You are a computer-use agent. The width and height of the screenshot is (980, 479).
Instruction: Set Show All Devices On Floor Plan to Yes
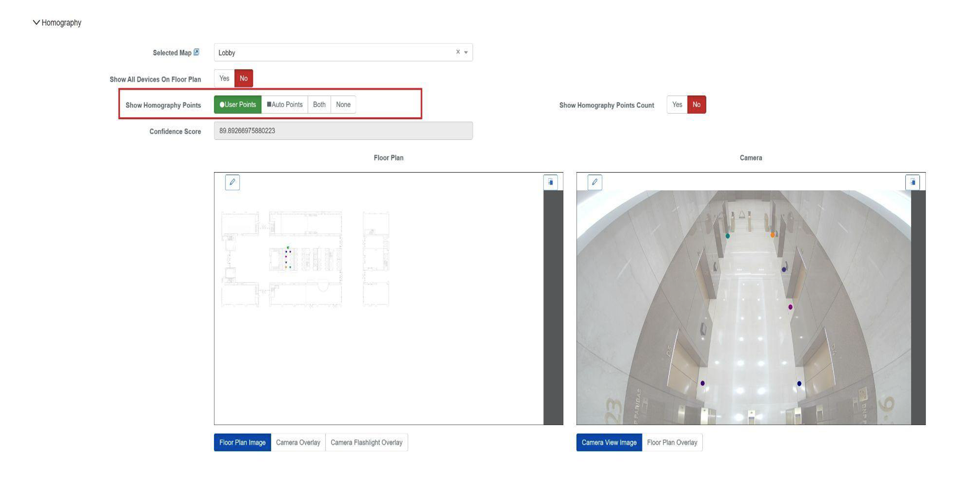(224, 79)
